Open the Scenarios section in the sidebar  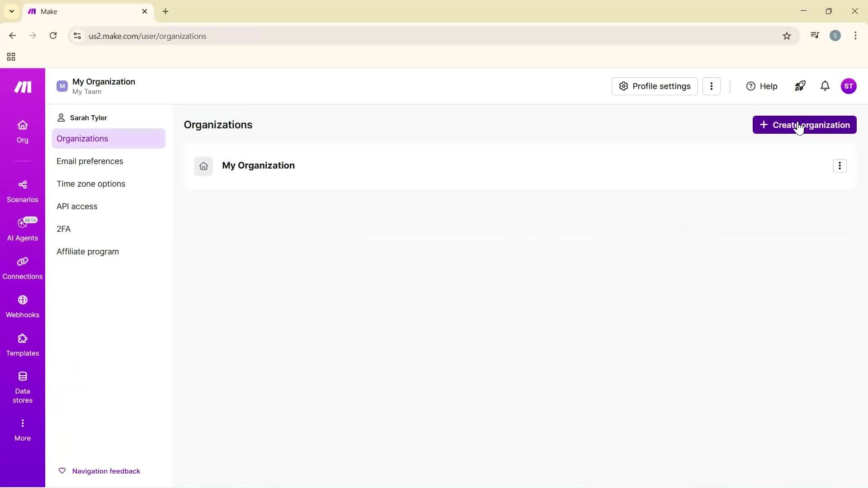[x=22, y=191]
